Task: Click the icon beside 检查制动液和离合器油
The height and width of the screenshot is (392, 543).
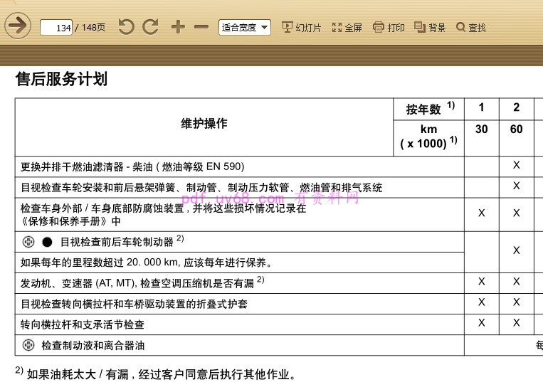Action: [28, 345]
